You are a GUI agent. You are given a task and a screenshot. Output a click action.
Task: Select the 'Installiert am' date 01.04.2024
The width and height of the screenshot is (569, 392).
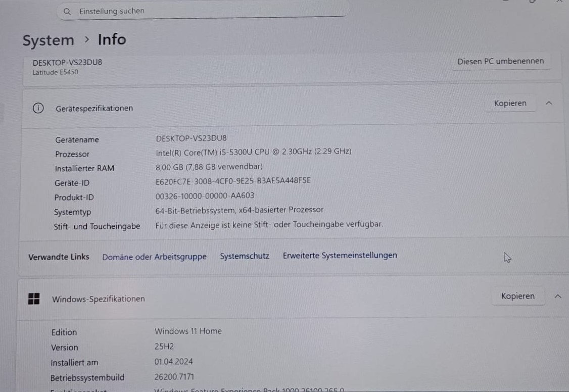point(173,362)
